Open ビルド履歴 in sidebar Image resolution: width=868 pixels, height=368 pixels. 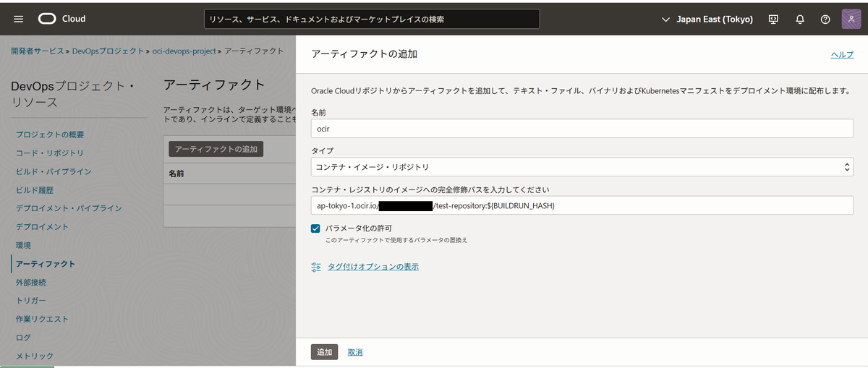coord(35,190)
